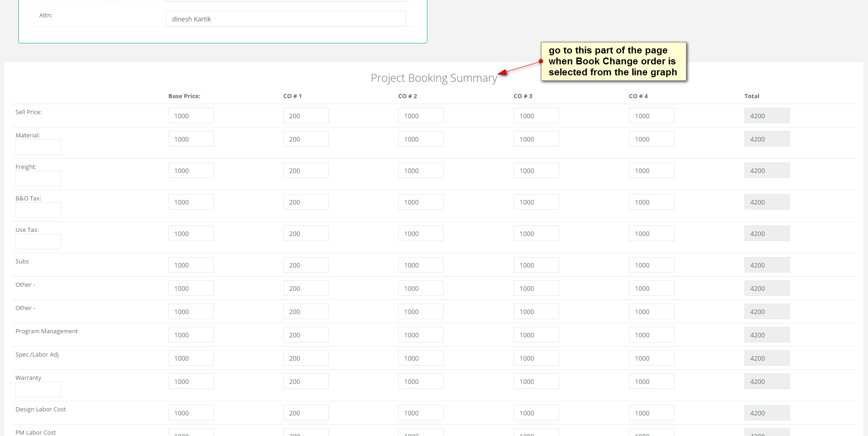The height and width of the screenshot is (436, 868).
Task: Click the Program Management Base Price field
Action: (191, 335)
